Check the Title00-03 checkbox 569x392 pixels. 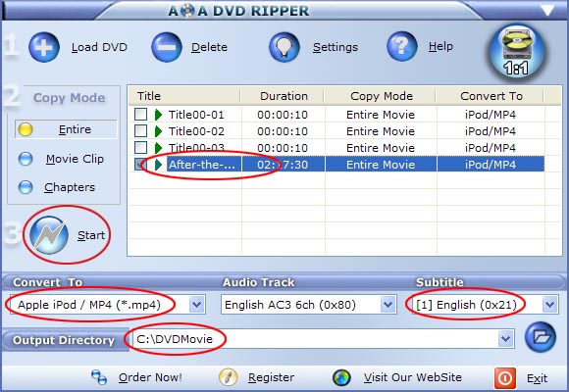click(x=141, y=148)
